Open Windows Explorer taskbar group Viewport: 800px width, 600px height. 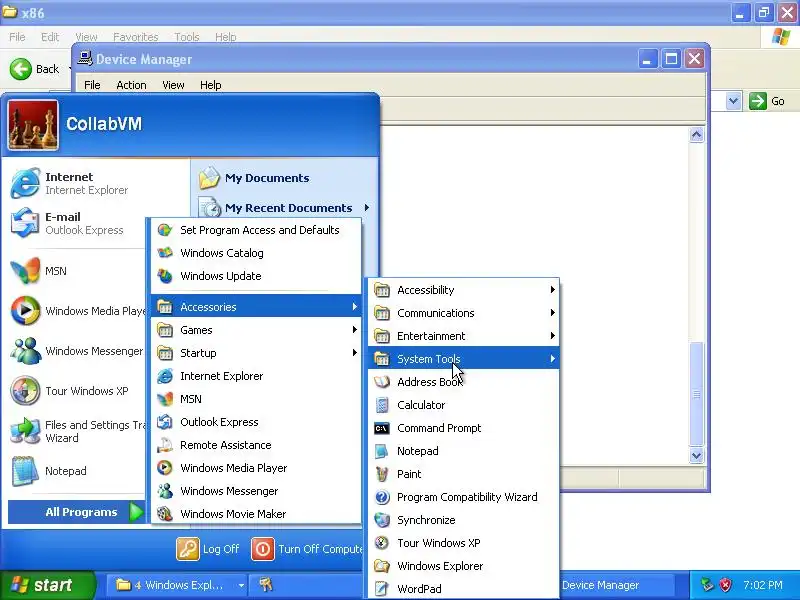176,585
